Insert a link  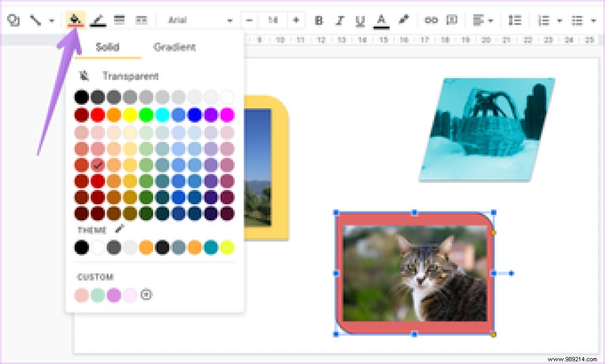tap(430, 20)
